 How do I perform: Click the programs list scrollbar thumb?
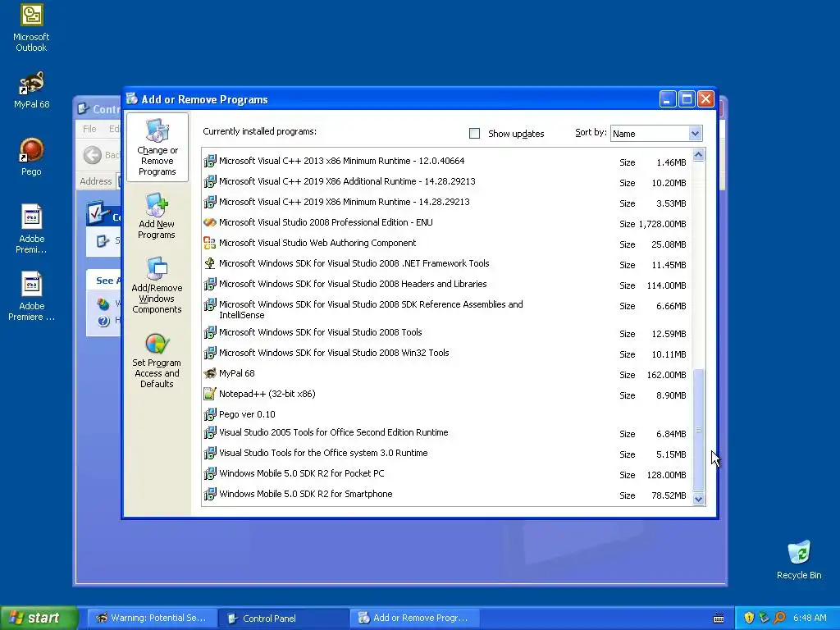coord(698,430)
